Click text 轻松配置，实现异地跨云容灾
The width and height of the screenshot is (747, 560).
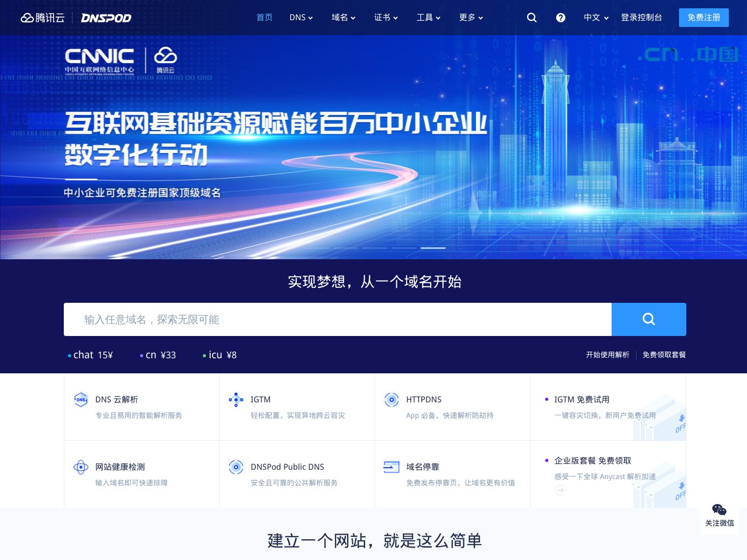pyautogui.click(x=298, y=415)
